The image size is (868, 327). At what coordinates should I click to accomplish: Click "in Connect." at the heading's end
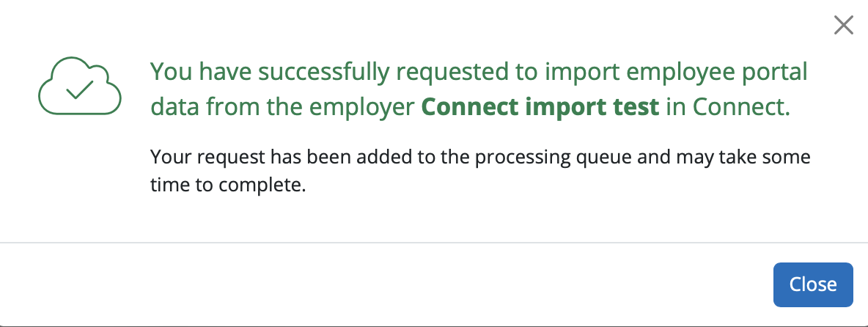tap(729, 107)
